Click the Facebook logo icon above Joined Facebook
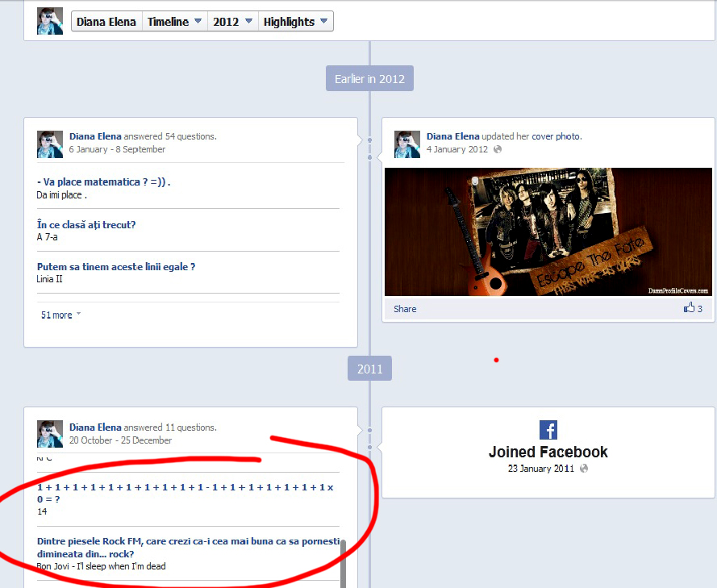 pyautogui.click(x=548, y=430)
